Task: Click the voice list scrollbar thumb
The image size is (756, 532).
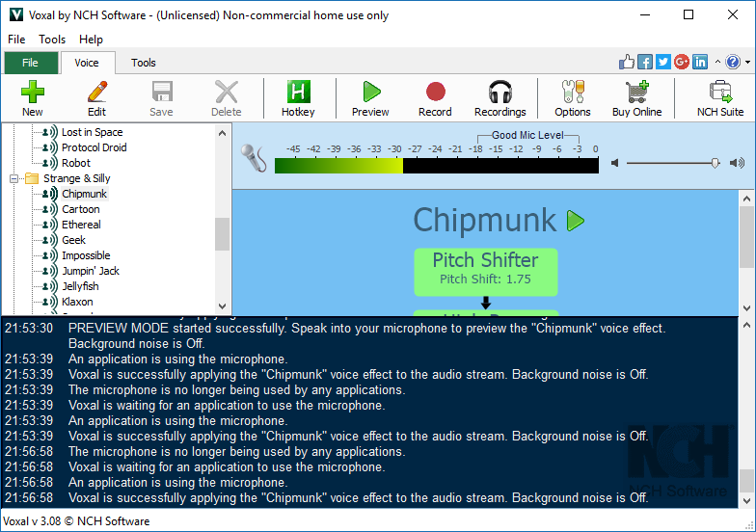Action: [222, 234]
